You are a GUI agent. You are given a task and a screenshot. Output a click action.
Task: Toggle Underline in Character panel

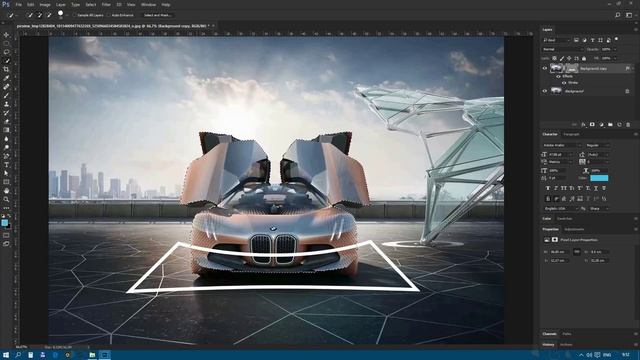[x=596, y=188]
